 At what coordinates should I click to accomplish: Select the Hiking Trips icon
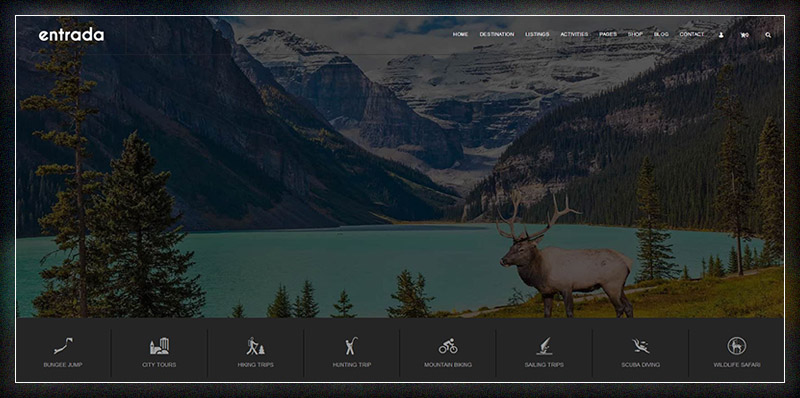256,346
